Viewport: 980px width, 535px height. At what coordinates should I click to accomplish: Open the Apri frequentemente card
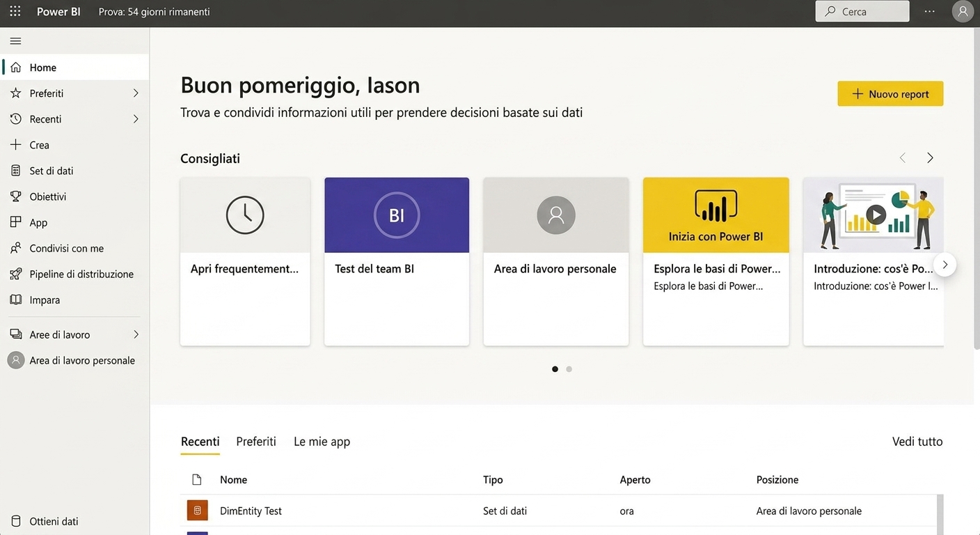point(245,261)
